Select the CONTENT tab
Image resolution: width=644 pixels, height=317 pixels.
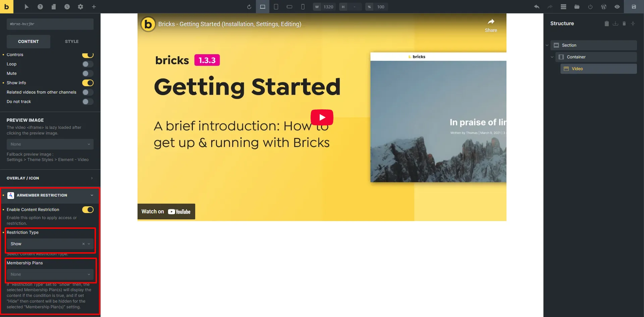29,41
